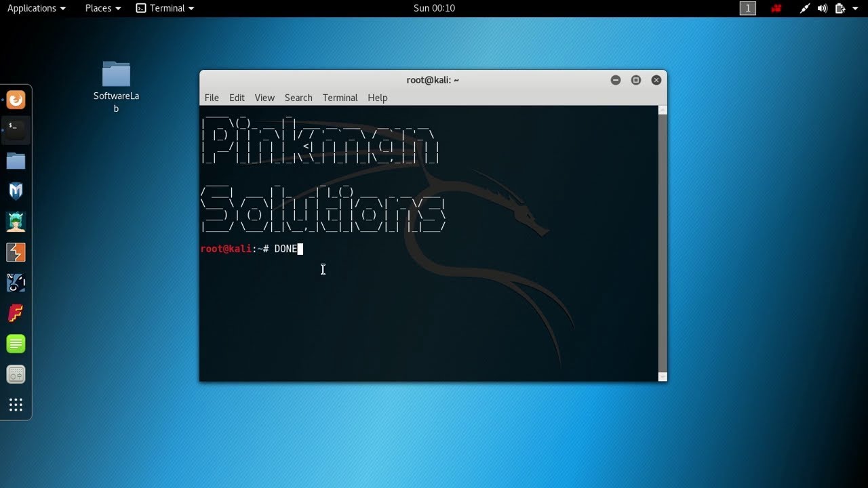Open the Terminal app menu in top bar
This screenshot has width=868, height=488.
165,8
